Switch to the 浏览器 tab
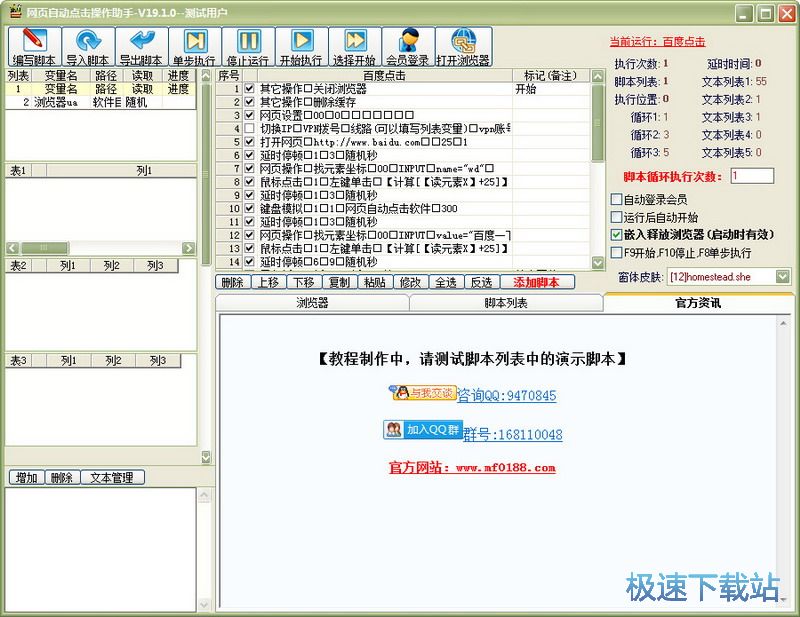This screenshot has height=617, width=800. click(312, 303)
